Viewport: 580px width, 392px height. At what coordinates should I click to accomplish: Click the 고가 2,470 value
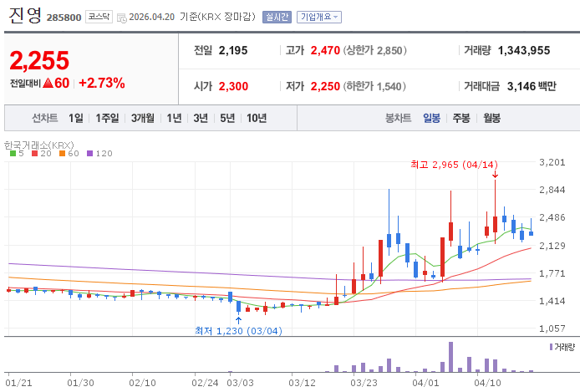click(x=325, y=50)
